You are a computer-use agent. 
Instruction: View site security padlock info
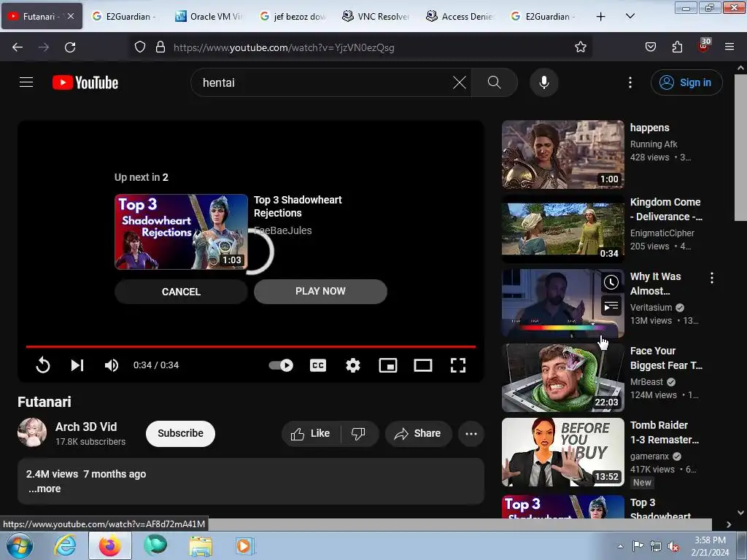160,47
